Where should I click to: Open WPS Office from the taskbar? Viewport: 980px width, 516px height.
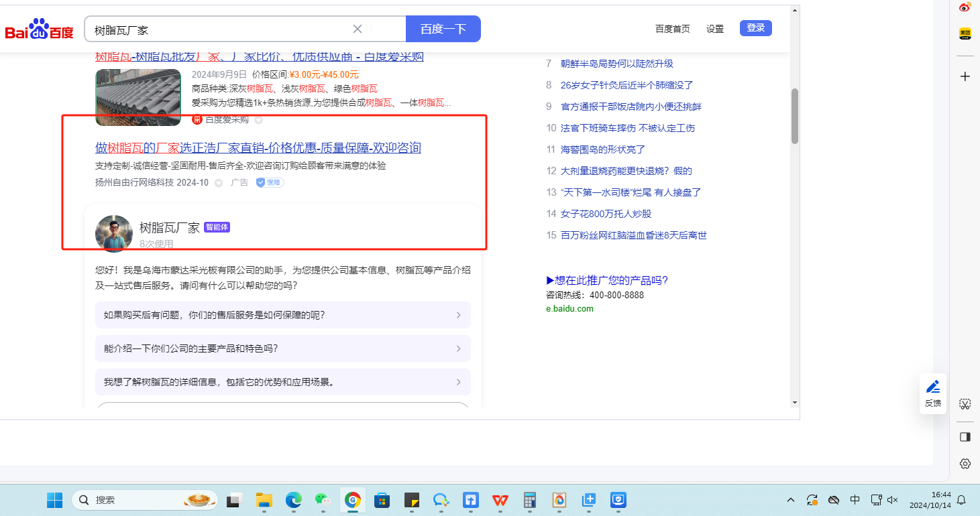click(x=500, y=500)
